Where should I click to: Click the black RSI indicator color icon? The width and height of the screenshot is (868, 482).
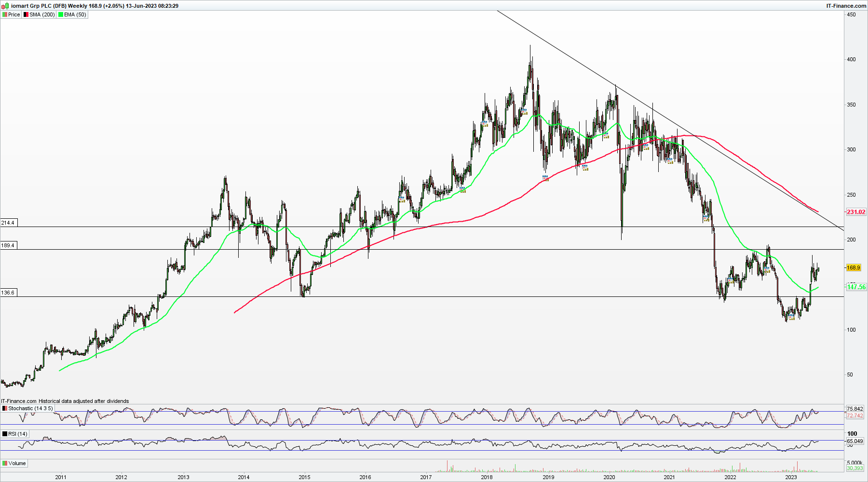point(5,434)
